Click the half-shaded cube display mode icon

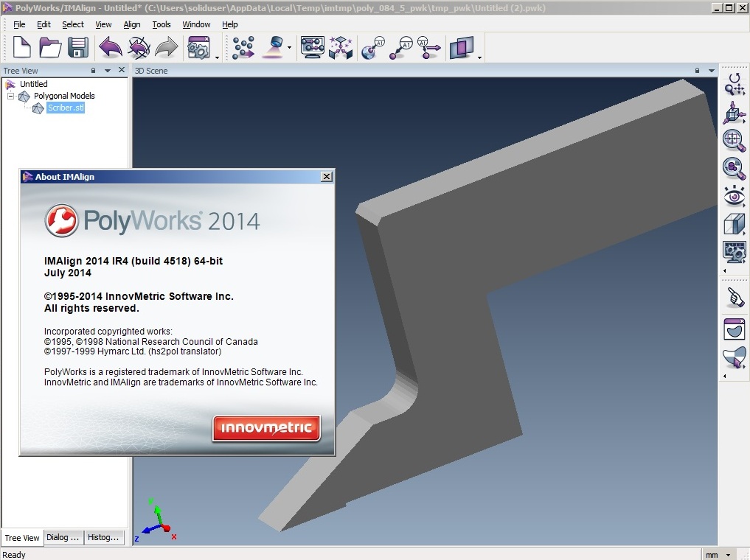735,223
